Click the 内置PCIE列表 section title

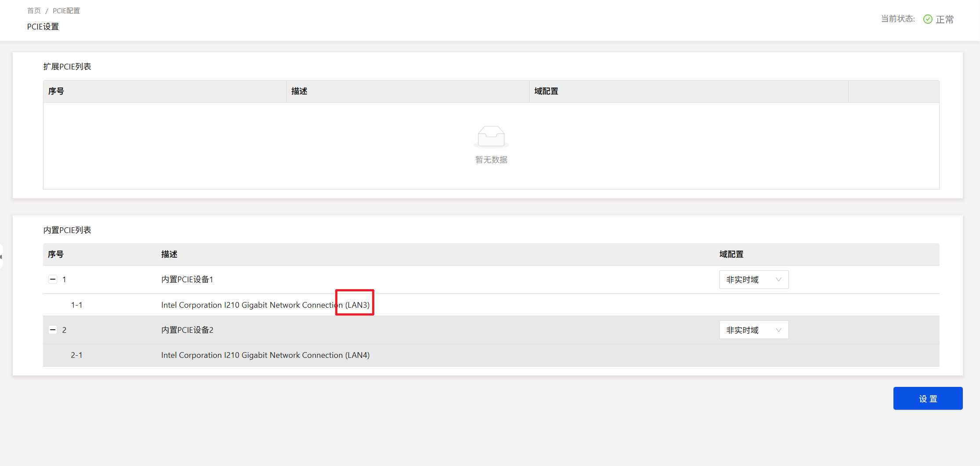[x=67, y=230]
